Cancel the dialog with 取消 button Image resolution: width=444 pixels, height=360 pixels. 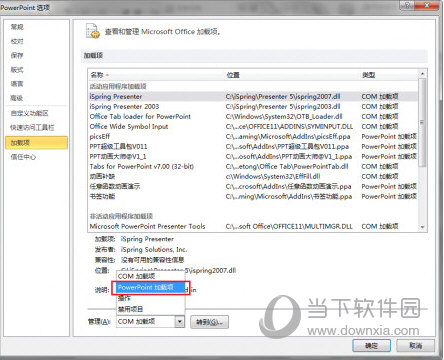(415, 346)
